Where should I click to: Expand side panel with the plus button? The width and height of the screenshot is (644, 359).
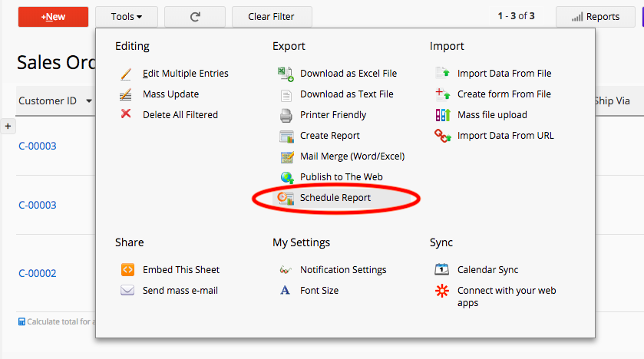8,126
